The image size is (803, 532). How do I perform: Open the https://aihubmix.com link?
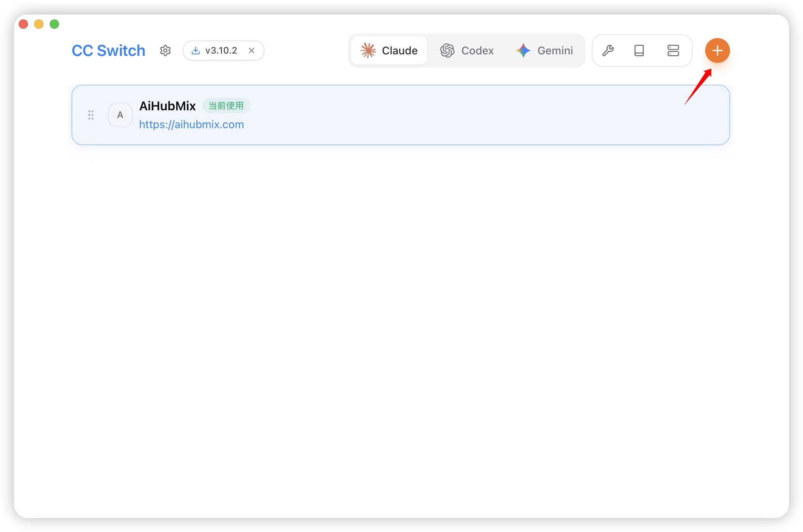(x=191, y=125)
